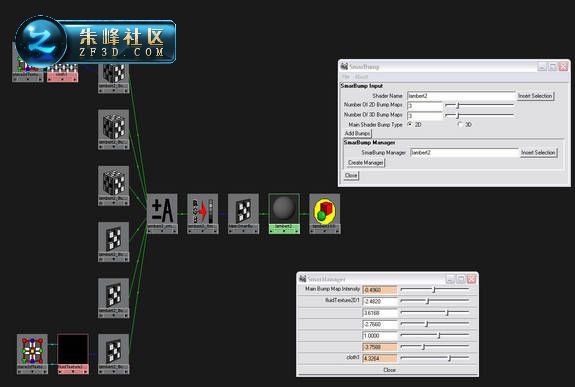Viewport: 575px width, 387px height.
Task: Select the cloth1 texture node
Action: coord(63,72)
